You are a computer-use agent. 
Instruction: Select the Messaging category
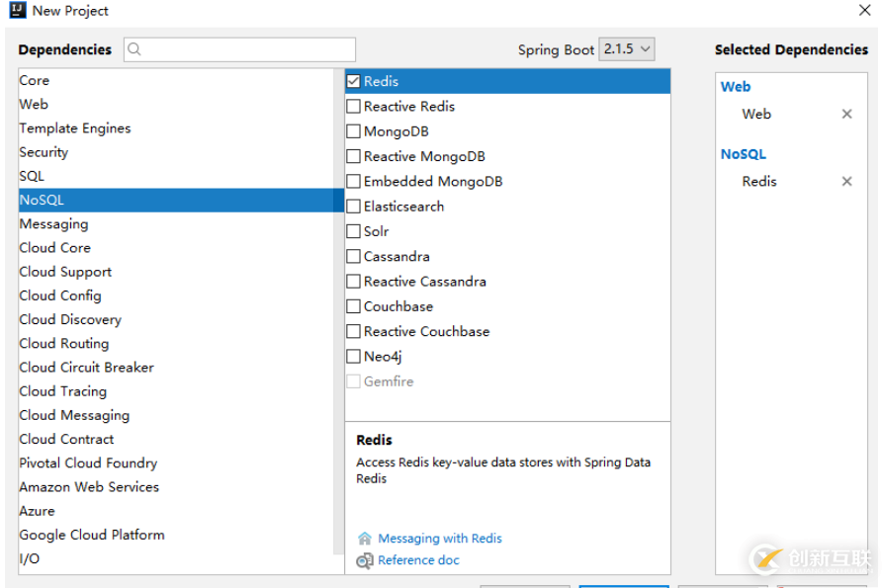coord(53,224)
